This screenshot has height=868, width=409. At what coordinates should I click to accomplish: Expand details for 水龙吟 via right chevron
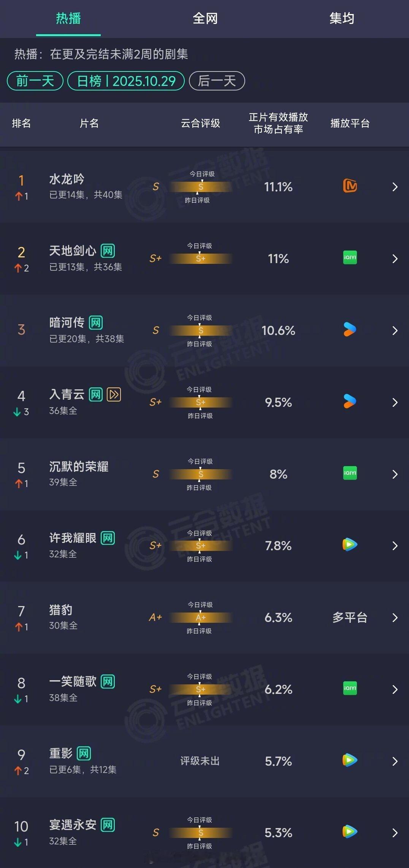(395, 187)
